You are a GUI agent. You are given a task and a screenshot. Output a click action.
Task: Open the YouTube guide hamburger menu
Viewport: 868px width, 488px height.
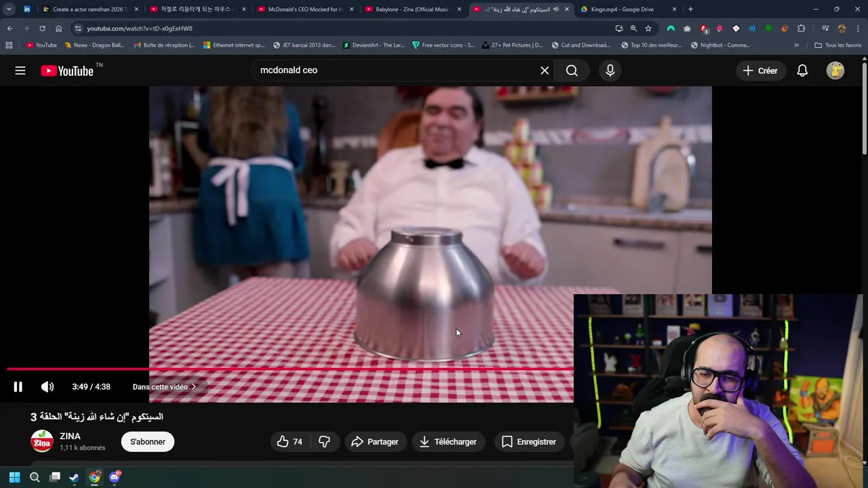pos(20,70)
